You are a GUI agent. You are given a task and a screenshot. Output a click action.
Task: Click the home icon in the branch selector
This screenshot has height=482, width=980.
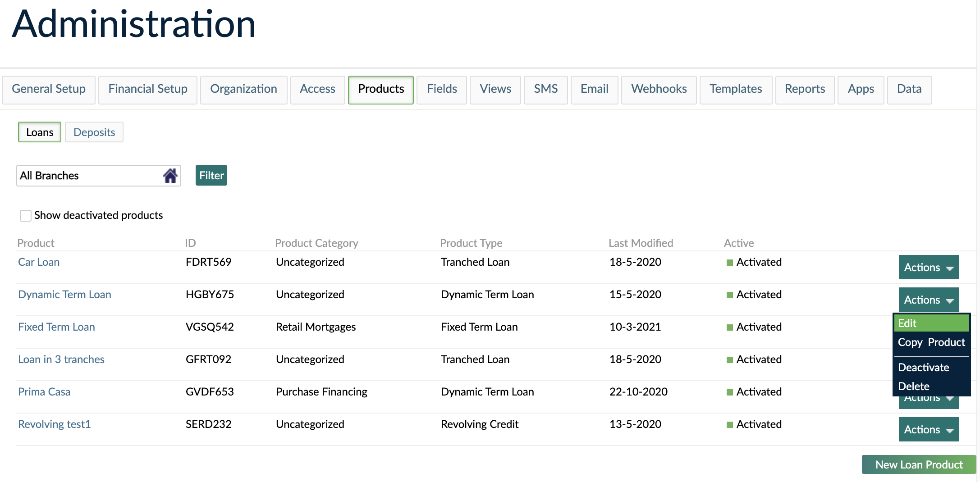click(170, 175)
